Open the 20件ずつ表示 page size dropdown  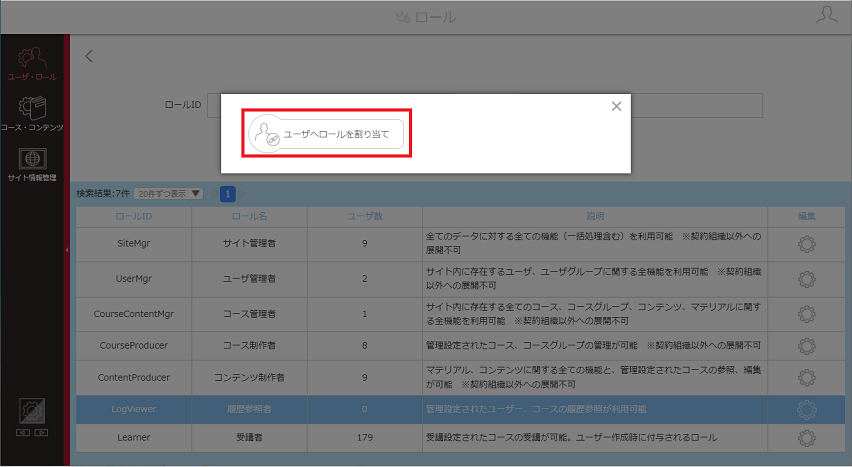point(168,194)
